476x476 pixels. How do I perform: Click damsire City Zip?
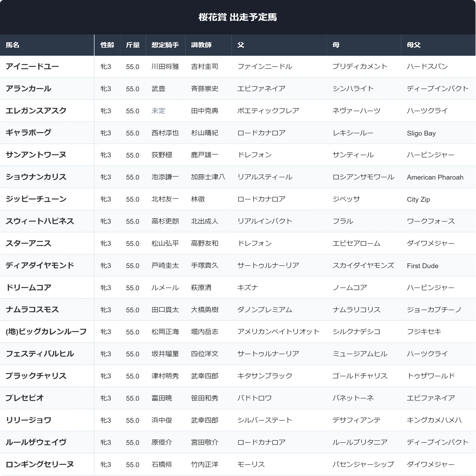coord(418,200)
